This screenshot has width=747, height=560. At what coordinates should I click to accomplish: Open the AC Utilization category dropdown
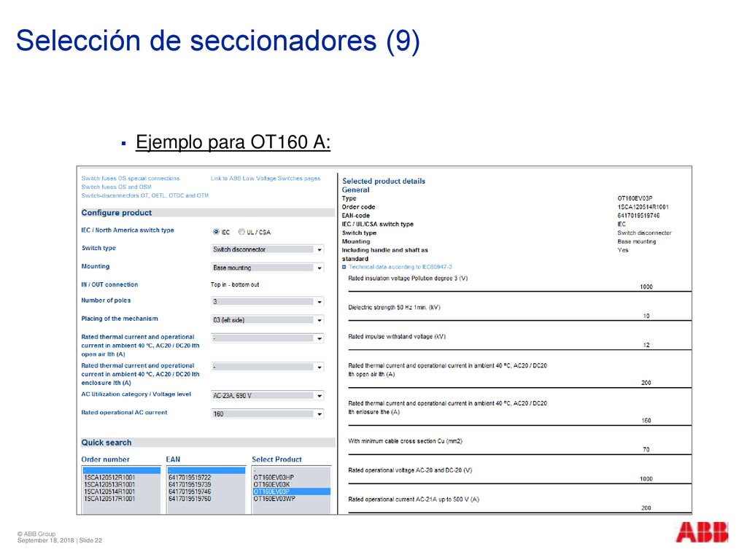(x=267, y=395)
